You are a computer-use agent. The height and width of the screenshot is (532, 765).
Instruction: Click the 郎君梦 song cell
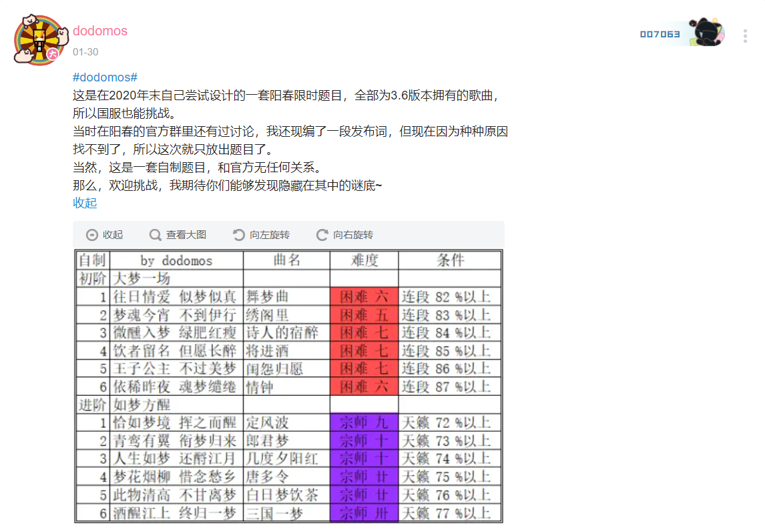(286, 441)
